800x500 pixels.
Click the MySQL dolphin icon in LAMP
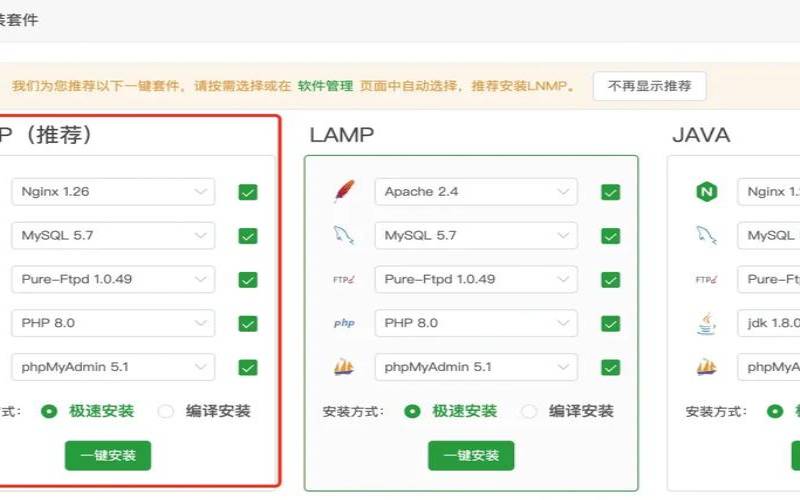coord(344,235)
